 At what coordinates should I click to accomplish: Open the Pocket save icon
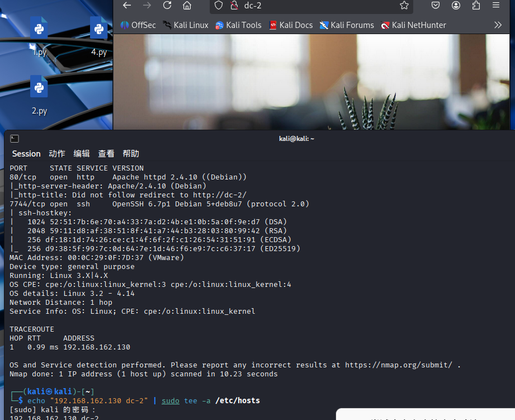436,5
